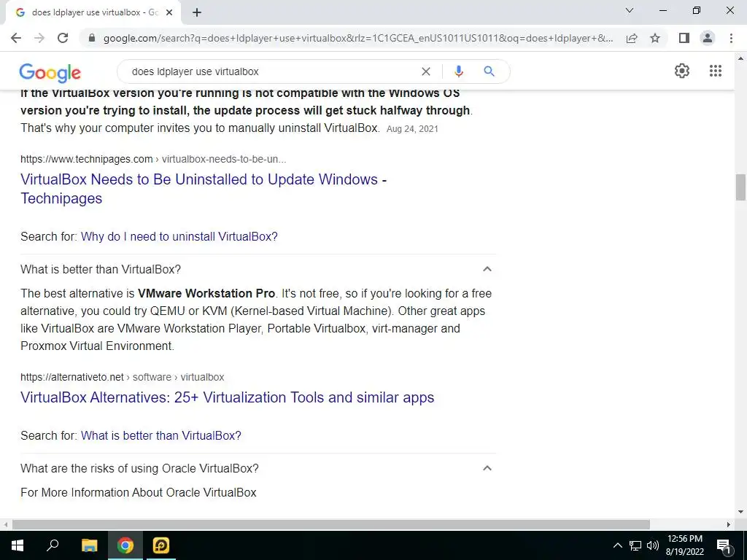Select the 'does ldplayer use virtualbox' tab
The height and width of the screenshot is (560, 747).
(93, 12)
